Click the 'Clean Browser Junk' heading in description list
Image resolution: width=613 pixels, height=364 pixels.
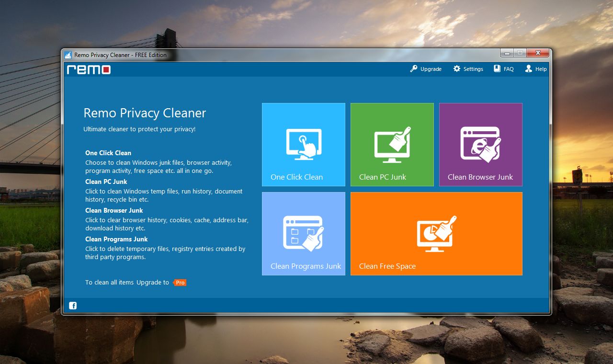(114, 210)
